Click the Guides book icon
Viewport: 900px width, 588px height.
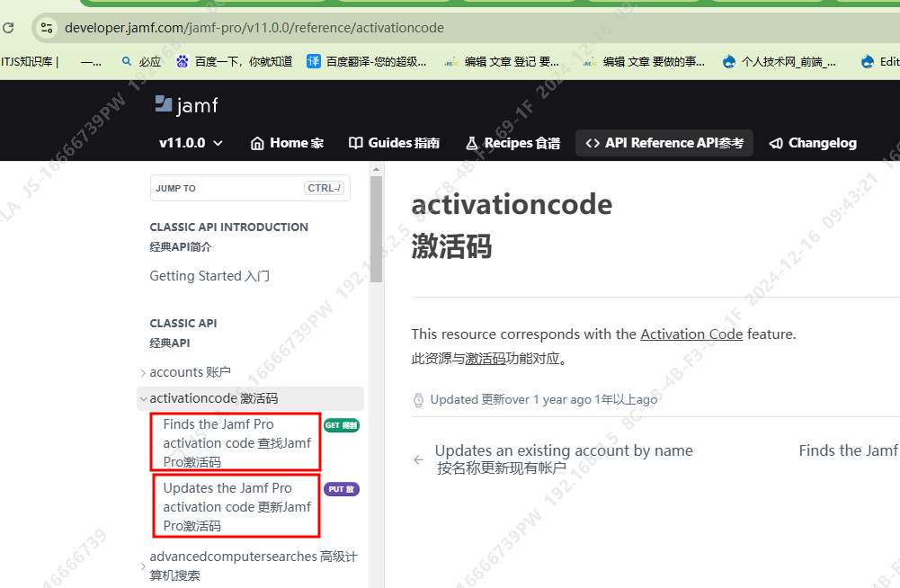(x=356, y=143)
